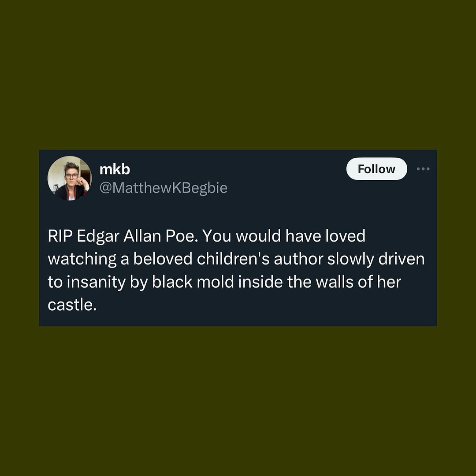The image size is (476, 476).
Task: Click the display name mkb
Action: tap(115, 169)
